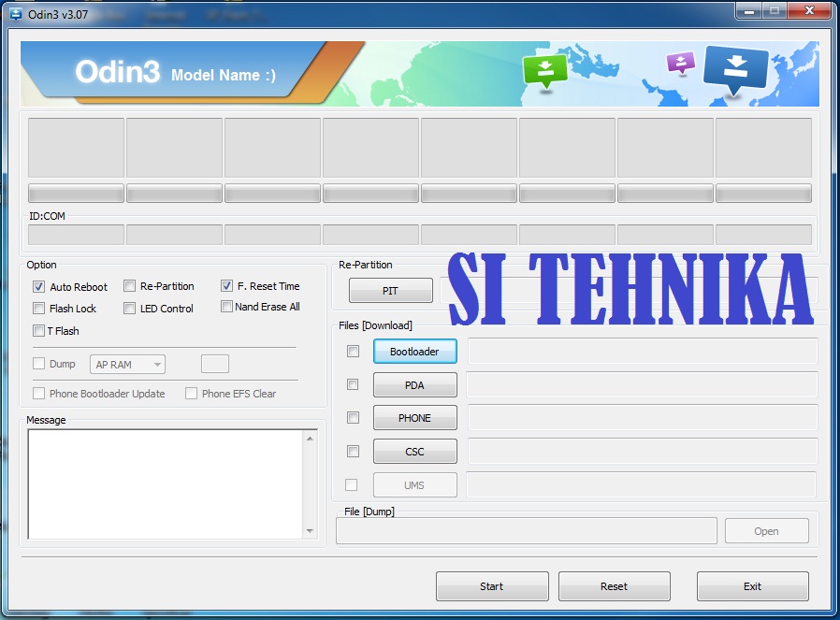Enable the Re-Partition checkbox
Viewport: 840px width, 620px height.
coord(129,286)
